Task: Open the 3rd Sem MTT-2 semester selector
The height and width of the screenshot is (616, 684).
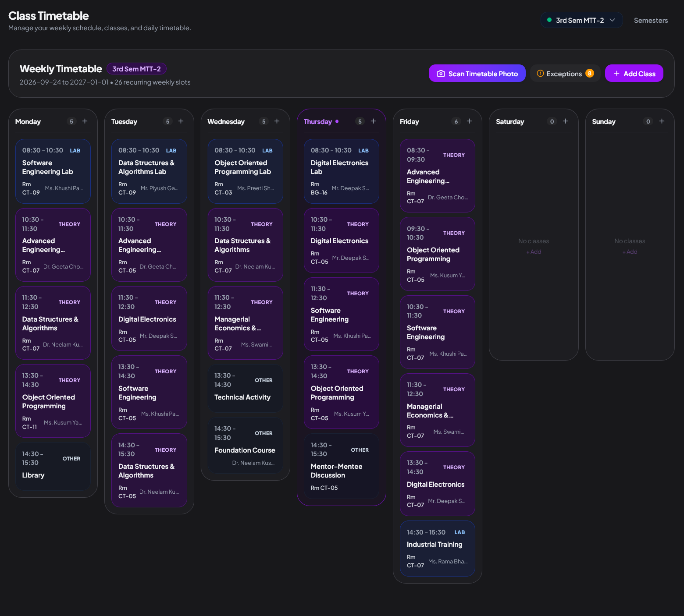Action: point(581,20)
